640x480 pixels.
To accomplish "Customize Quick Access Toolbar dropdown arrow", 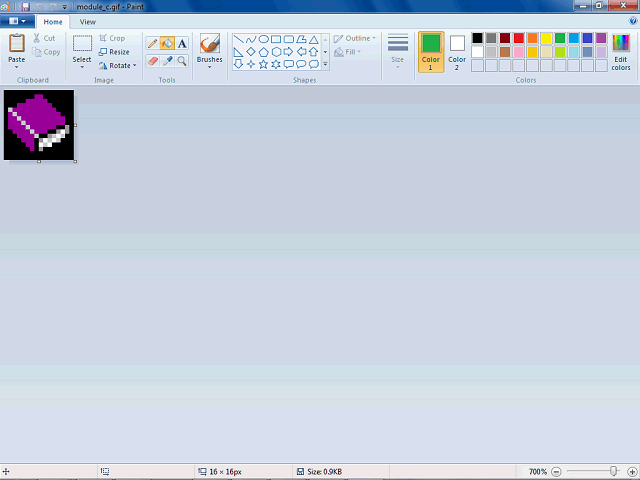I will pyautogui.click(x=64, y=7).
